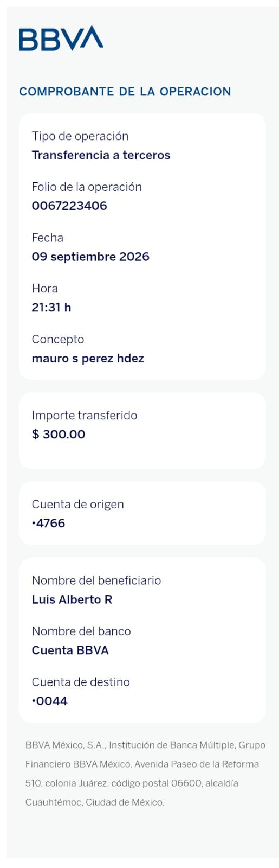This screenshot has height=868, width=279.
Task: Click the Concepto label
Action: click(x=58, y=340)
